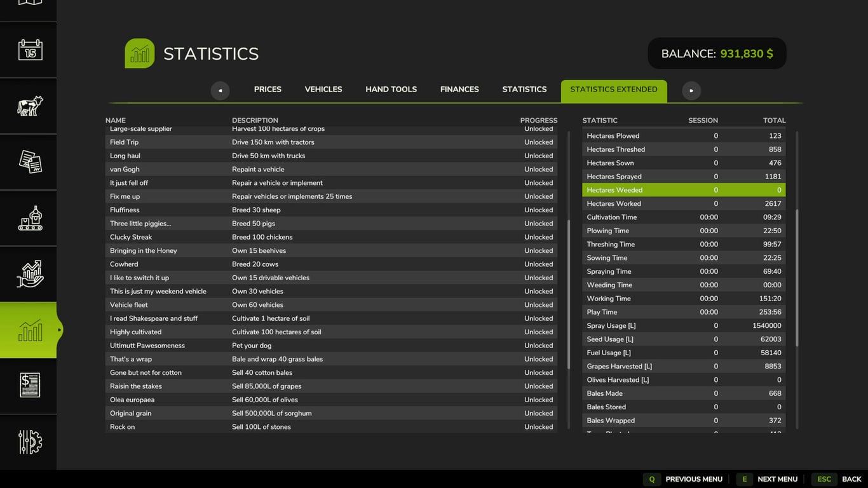Select the Hectares Sprayed statistic
868x488 pixels.
[x=684, y=177]
